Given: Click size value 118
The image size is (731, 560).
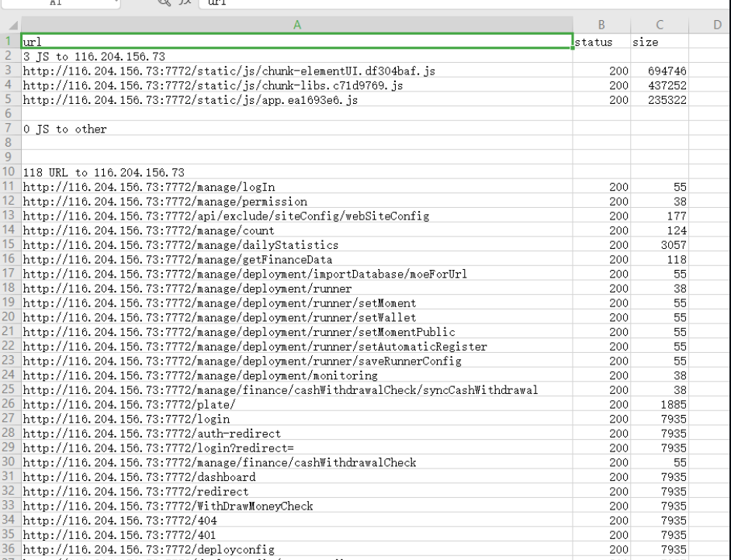Looking at the screenshot, I should (x=660, y=260).
